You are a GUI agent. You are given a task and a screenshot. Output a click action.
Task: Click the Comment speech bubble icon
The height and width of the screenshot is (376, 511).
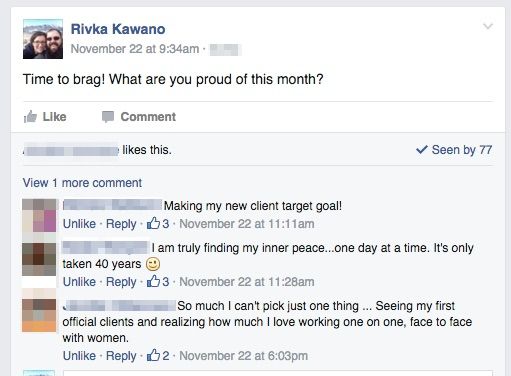(108, 117)
